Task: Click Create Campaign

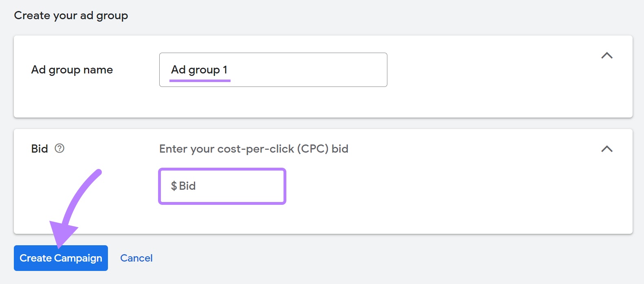Action: tap(60, 258)
